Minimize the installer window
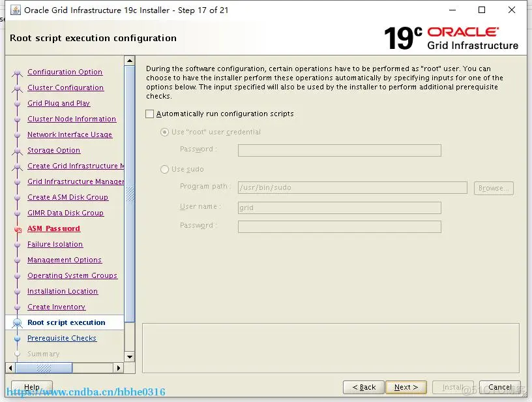 point(452,10)
